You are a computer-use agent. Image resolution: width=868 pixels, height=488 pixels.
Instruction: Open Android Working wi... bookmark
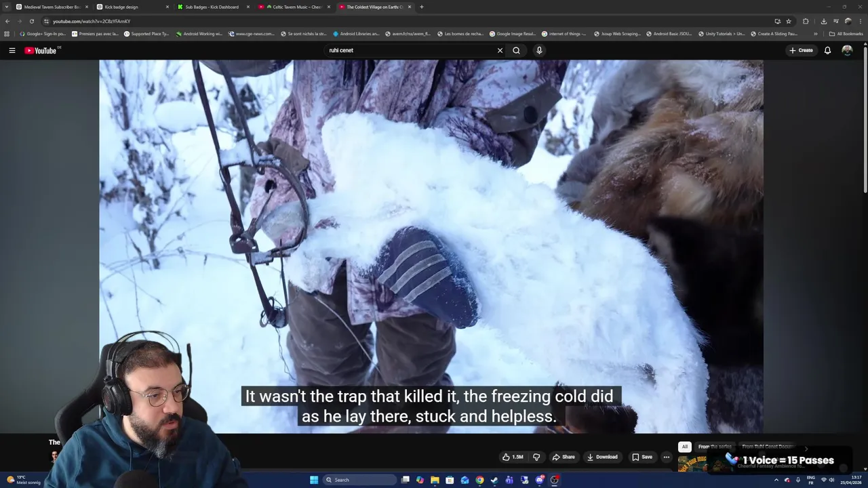pos(199,33)
